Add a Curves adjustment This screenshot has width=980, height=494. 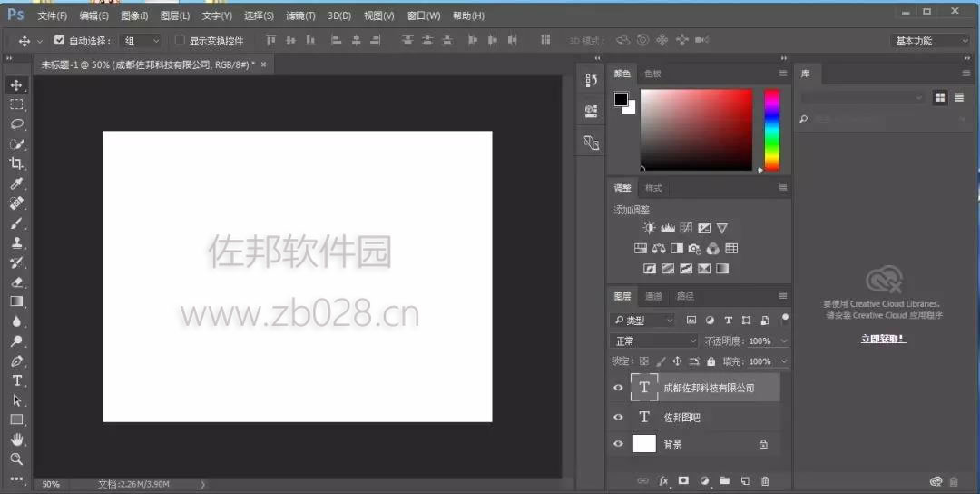coord(686,228)
